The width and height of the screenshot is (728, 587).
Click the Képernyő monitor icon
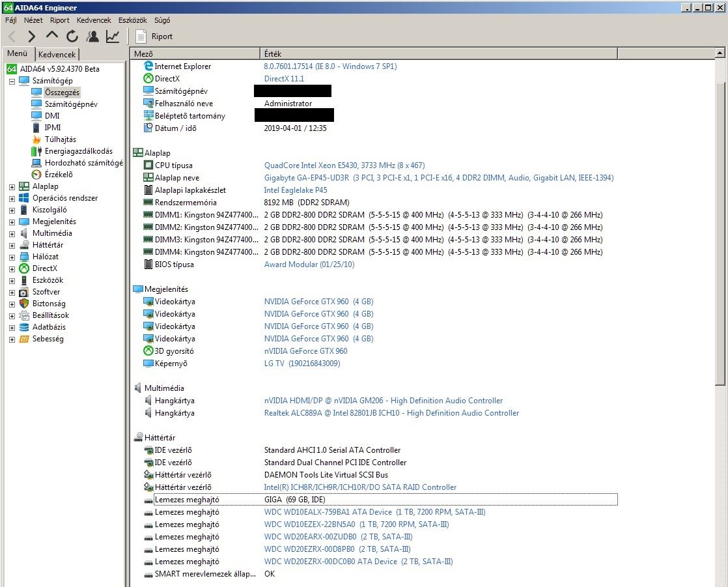point(148,363)
